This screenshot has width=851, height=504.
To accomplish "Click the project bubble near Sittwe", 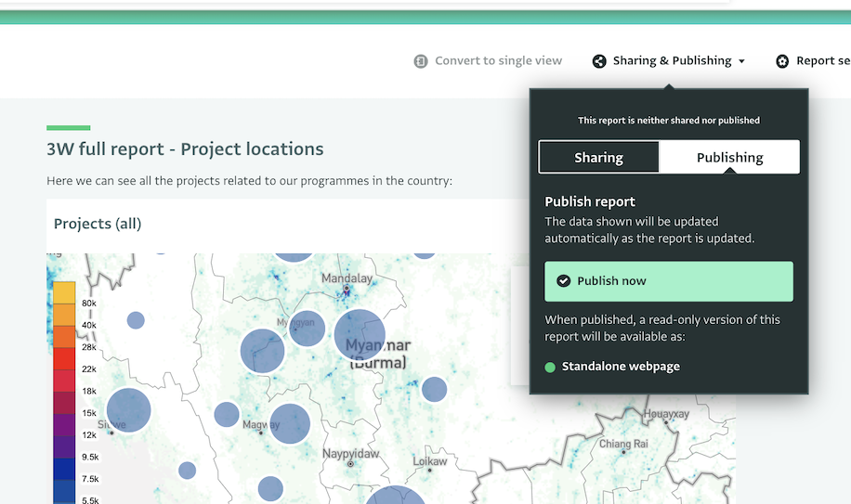I will (x=128, y=410).
